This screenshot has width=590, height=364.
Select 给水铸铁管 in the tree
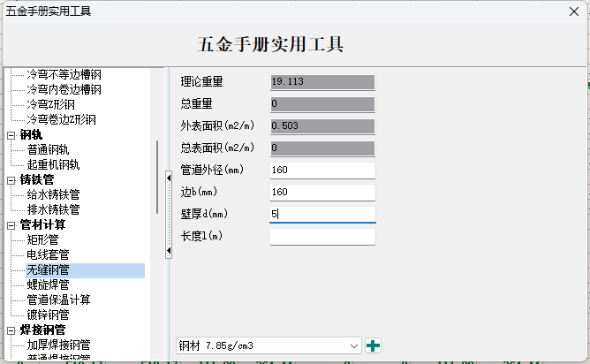[53, 194]
